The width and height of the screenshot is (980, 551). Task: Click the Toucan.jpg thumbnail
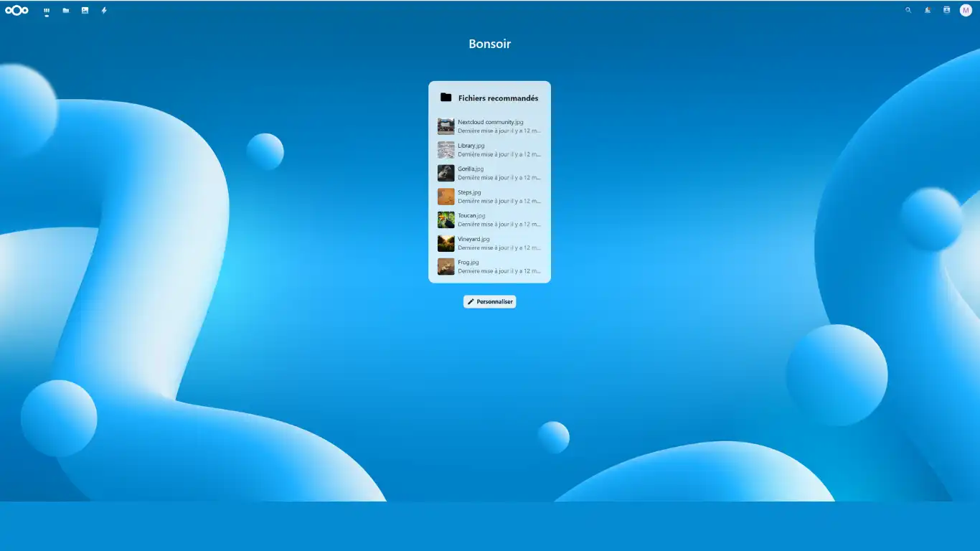pyautogui.click(x=446, y=220)
